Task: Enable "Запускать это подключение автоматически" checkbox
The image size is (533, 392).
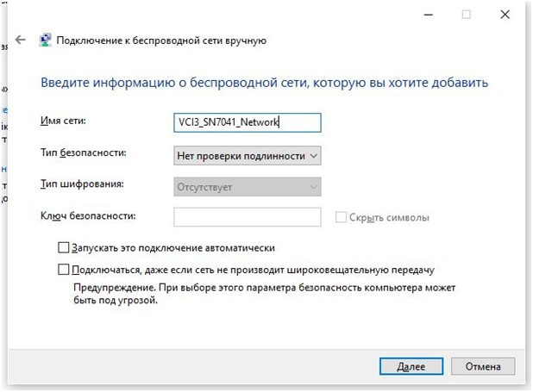Action: pyautogui.click(x=64, y=247)
